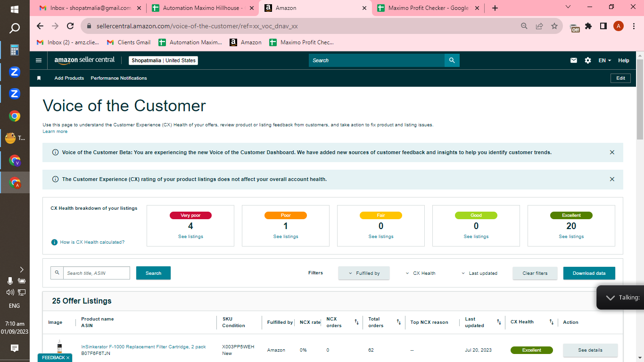Open Help in the Seller Central header

pyautogui.click(x=624, y=60)
